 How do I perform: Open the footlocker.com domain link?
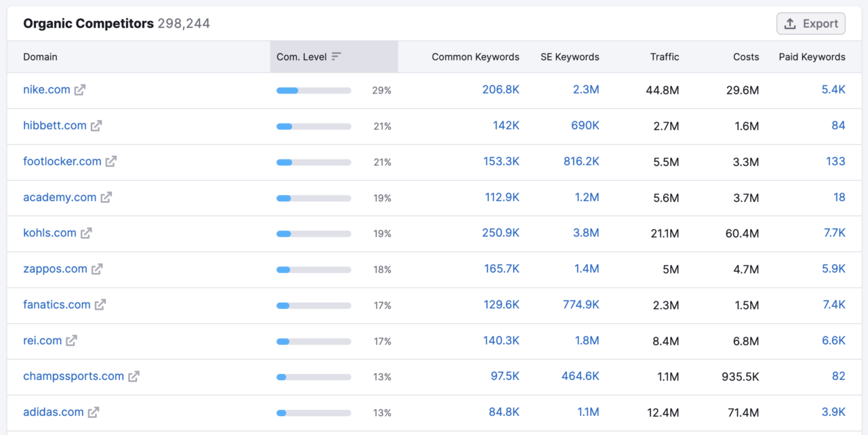click(x=62, y=161)
